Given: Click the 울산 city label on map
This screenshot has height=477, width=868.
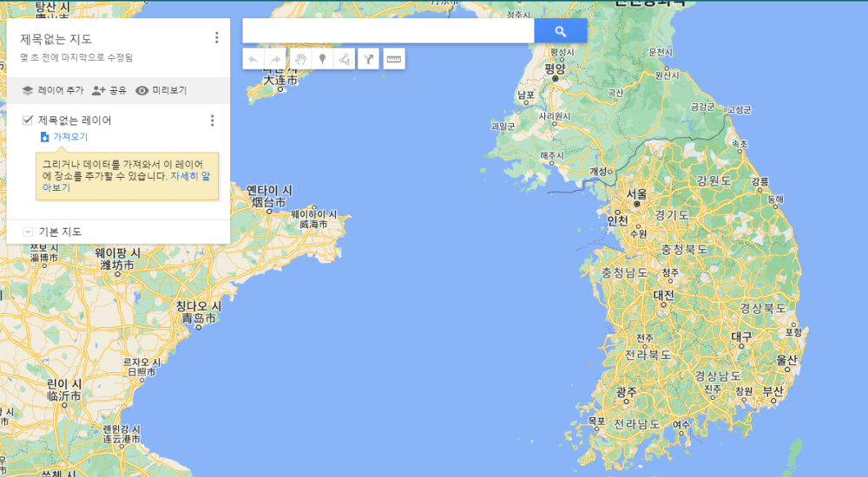Looking at the screenshot, I should pos(786,360).
